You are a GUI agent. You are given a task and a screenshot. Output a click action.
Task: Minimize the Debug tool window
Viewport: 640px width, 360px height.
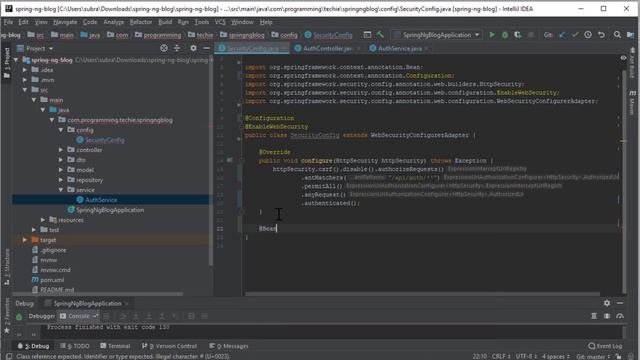[x=620, y=303]
